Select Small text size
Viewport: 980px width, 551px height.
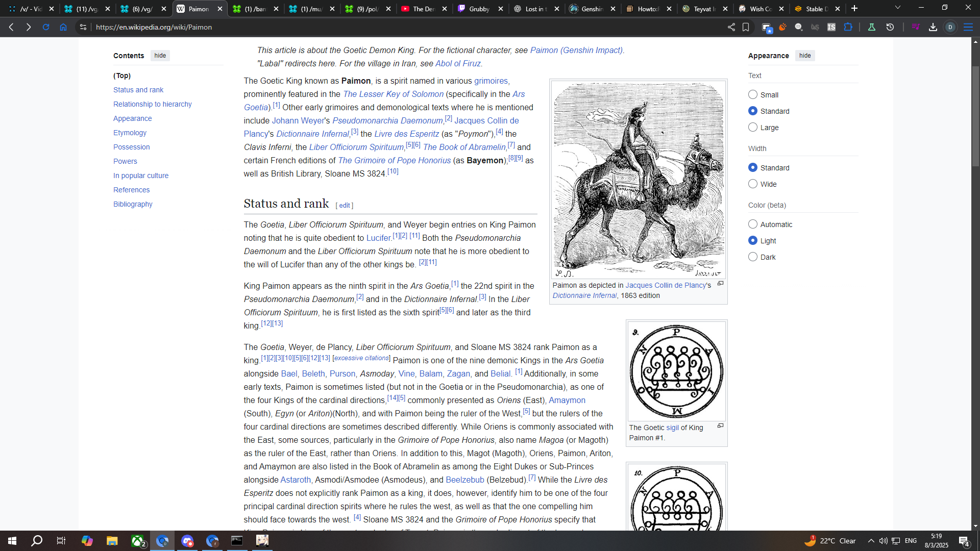coord(753,95)
